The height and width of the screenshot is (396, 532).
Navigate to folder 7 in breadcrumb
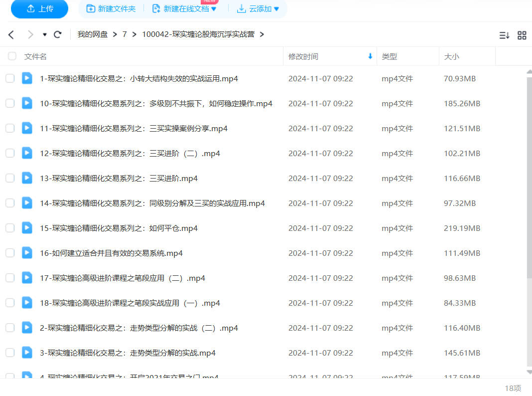(x=125, y=34)
